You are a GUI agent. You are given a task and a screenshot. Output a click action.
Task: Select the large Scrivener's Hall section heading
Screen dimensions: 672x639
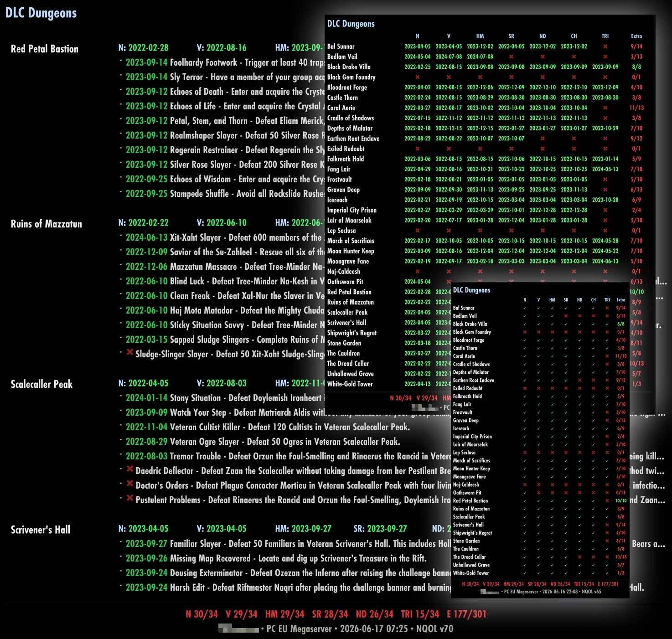41,530
